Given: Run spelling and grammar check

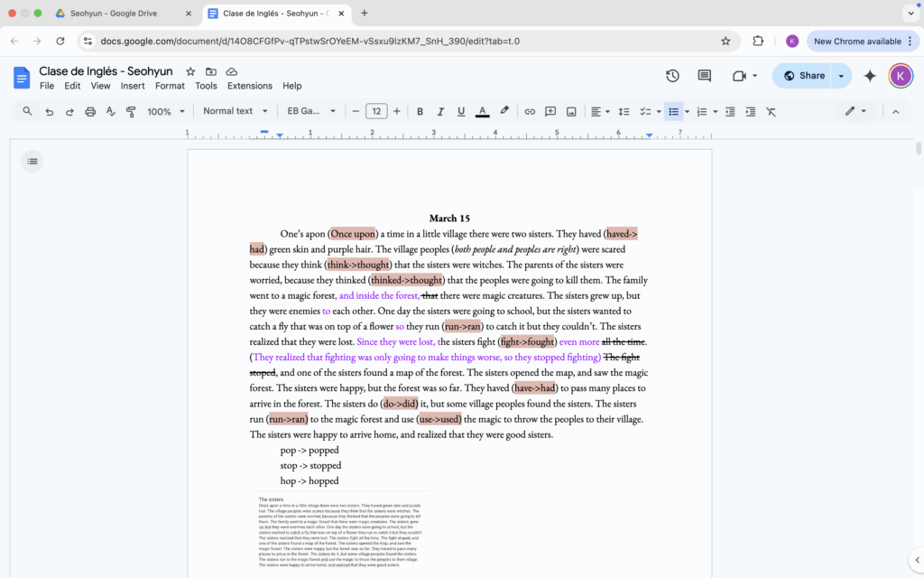Looking at the screenshot, I should [110, 111].
